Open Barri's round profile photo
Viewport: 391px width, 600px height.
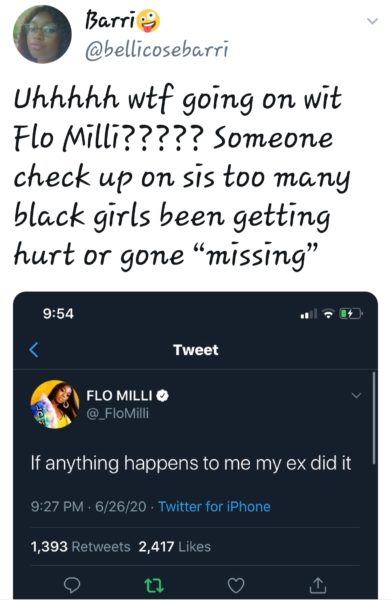pos(42,34)
